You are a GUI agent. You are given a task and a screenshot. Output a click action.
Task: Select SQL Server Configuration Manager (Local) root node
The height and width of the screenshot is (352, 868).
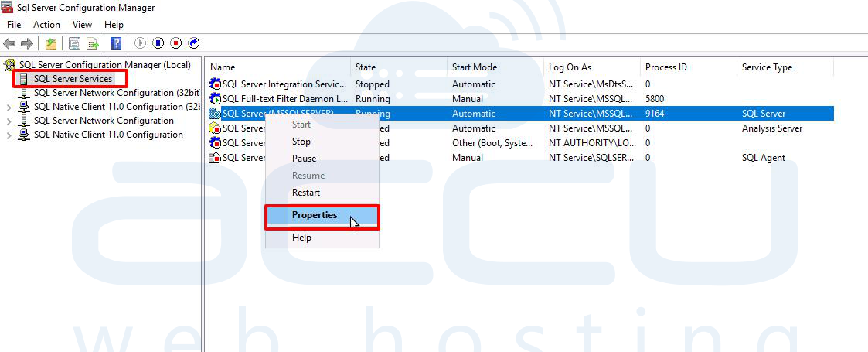point(104,65)
